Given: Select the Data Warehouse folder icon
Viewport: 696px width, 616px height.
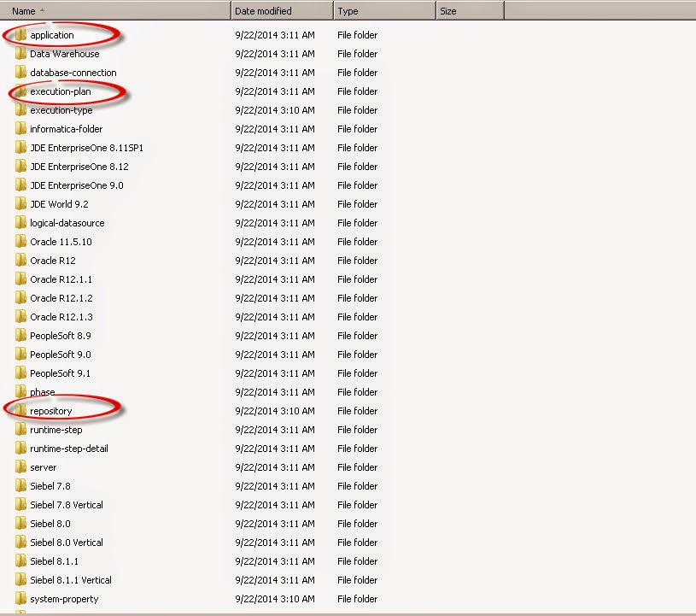Looking at the screenshot, I should (x=20, y=54).
